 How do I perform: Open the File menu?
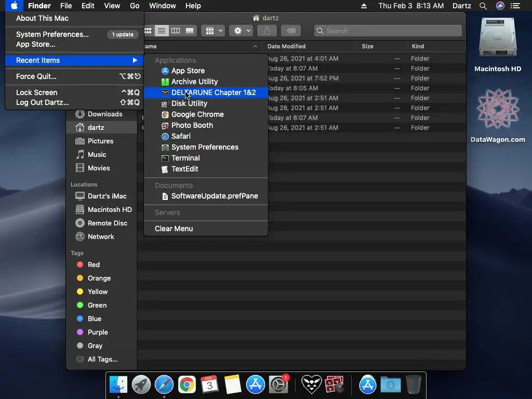(x=66, y=6)
